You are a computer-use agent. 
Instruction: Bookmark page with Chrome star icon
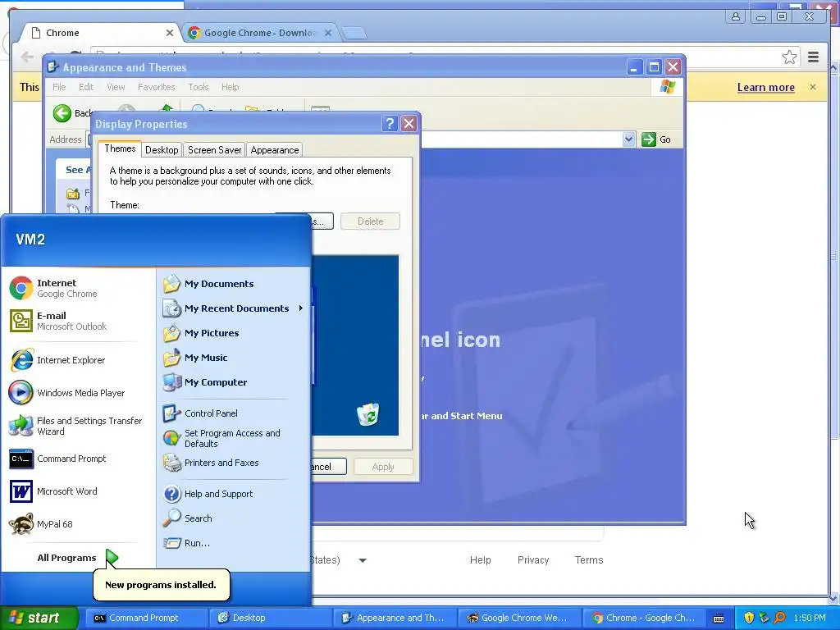click(789, 57)
